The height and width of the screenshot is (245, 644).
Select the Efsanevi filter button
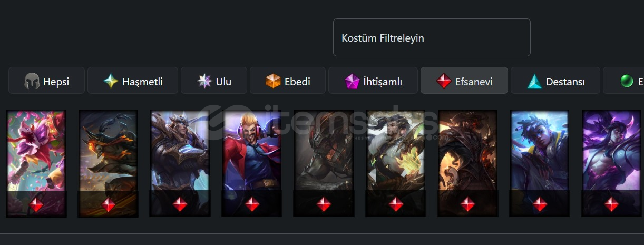tap(464, 81)
